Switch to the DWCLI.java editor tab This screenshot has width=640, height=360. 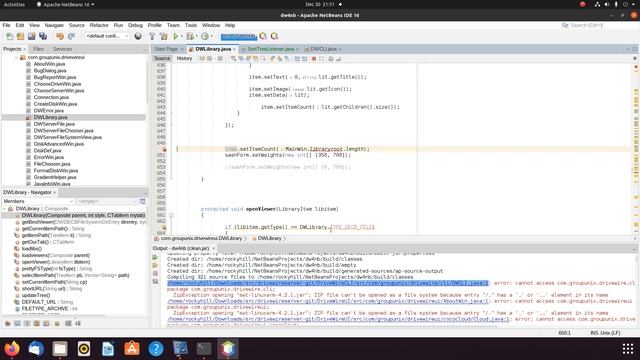(323, 49)
